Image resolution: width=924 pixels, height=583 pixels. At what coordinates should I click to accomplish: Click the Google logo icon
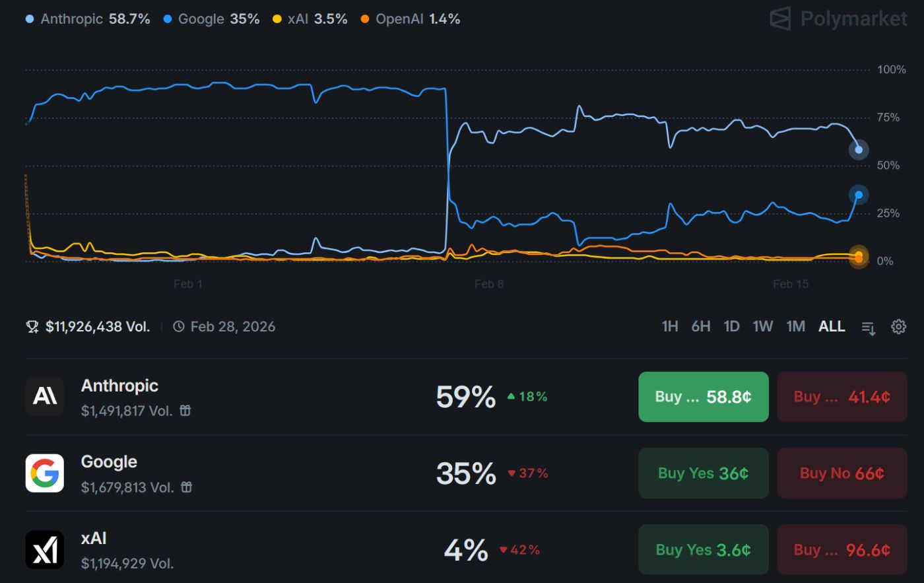pyautogui.click(x=45, y=473)
